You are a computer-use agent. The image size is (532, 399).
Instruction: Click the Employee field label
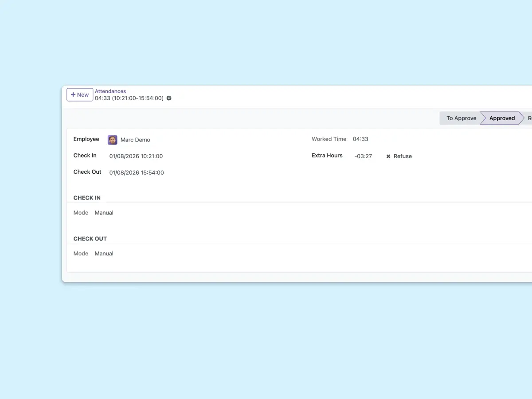tap(86, 139)
